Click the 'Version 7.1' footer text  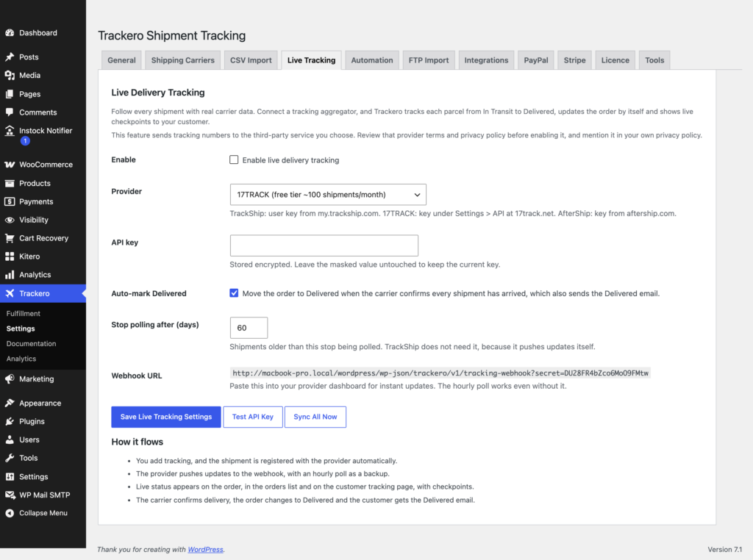pyautogui.click(x=724, y=550)
